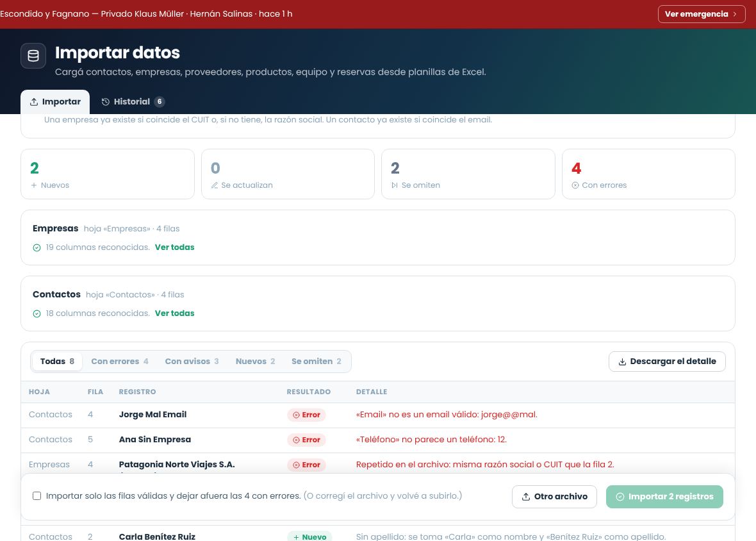Show rows under Con avisos filter
The height and width of the screenshot is (541, 756).
point(192,361)
